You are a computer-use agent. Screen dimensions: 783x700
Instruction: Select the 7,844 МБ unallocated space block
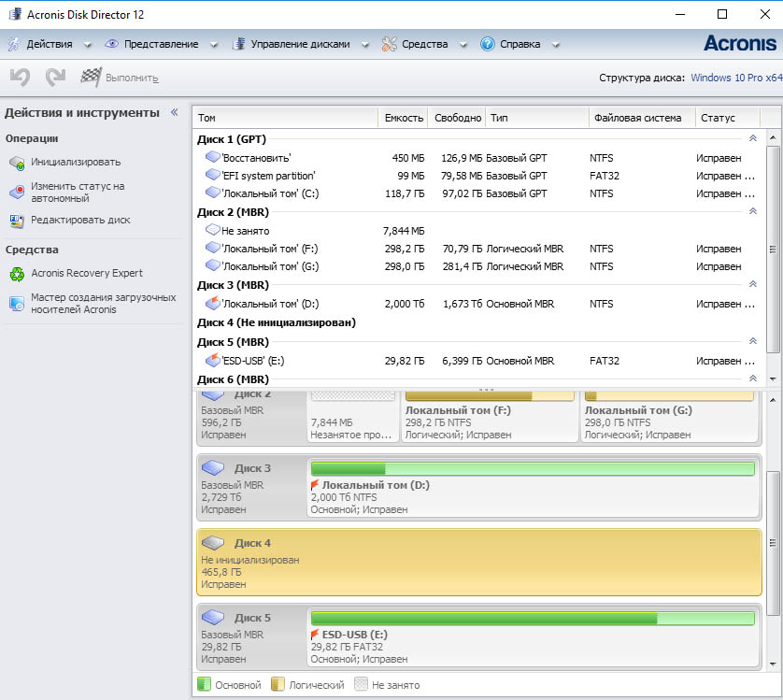[352, 417]
